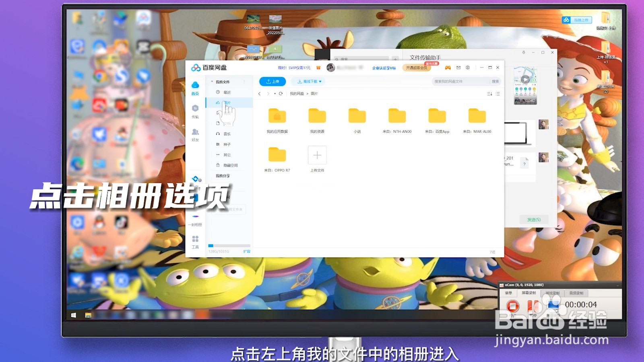The width and height of the screenshot is (644, 362).
Task: Click 扩容 to expand storage
Action: pos(247,251)
